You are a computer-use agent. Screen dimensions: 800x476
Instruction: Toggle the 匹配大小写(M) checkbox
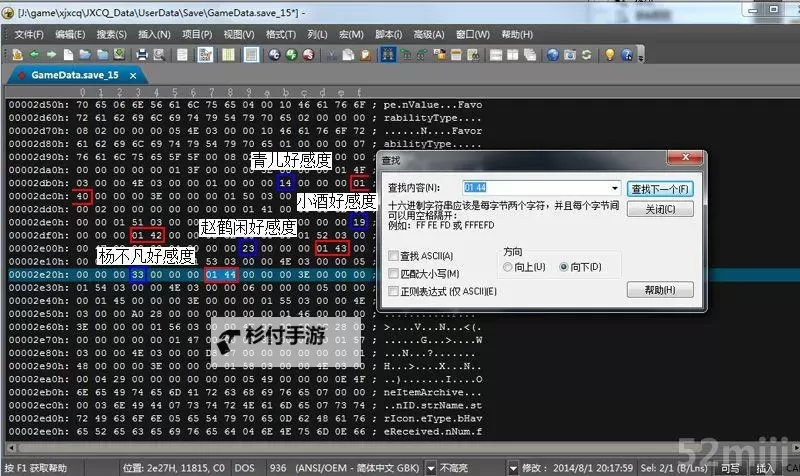[395, 273]
